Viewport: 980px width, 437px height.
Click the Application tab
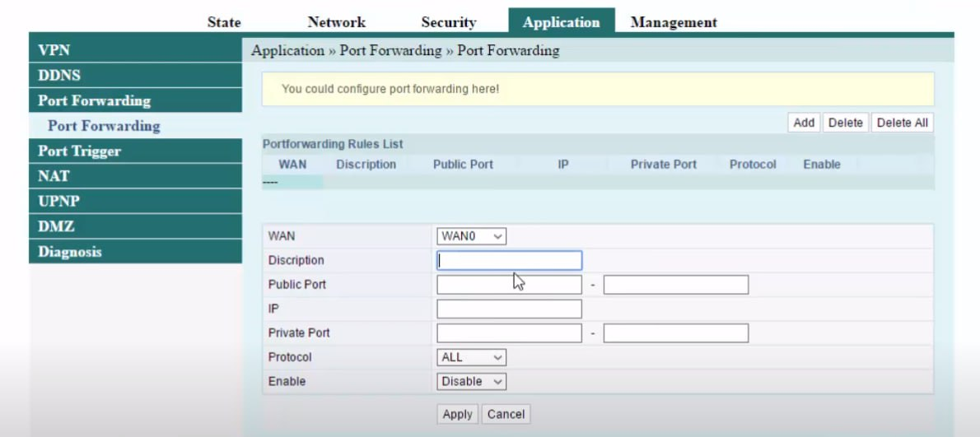pyautogui.click(x=561, y=22)
